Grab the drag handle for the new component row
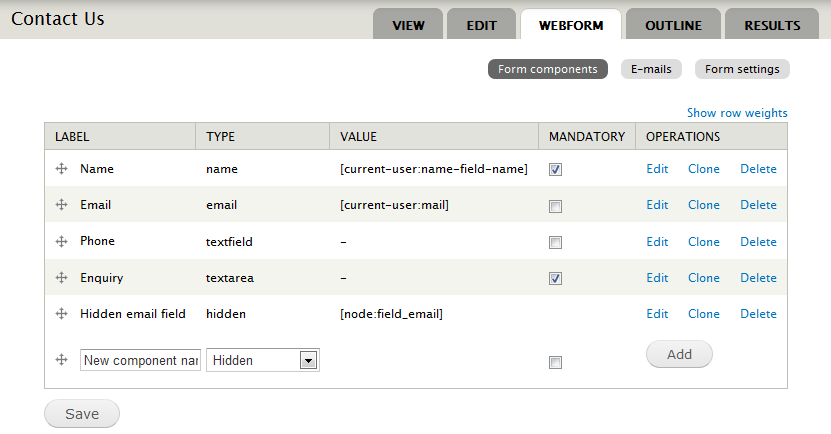Image resolution: width=831 pixels, height=434 pixels. pyautogui.click(x=61, y=360)
